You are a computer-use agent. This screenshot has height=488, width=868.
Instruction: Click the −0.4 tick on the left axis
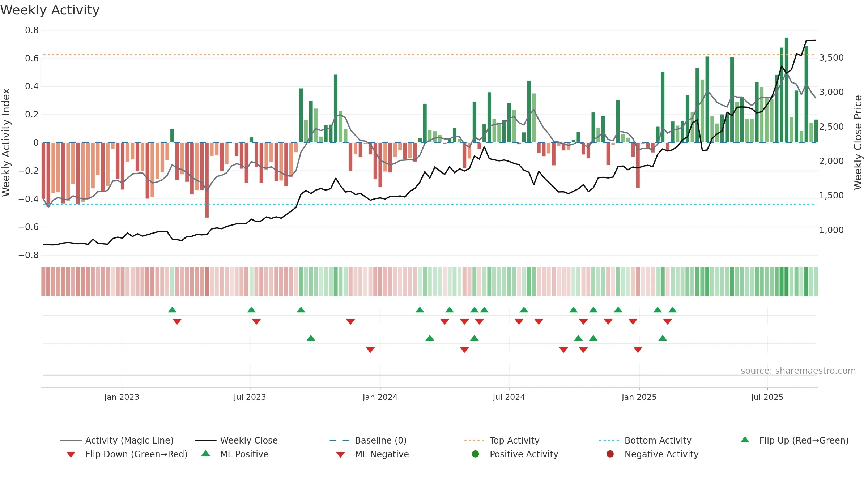(29, 199)
